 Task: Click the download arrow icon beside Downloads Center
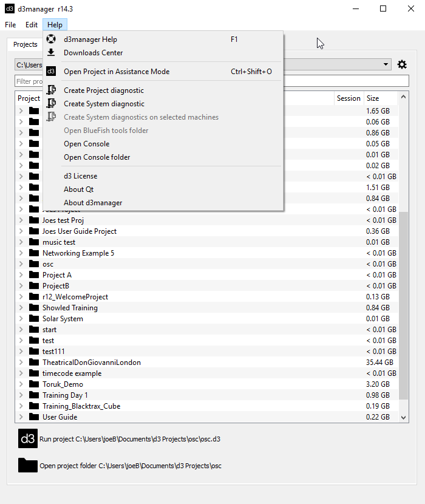pyautogui.click(x=51, y=52)
